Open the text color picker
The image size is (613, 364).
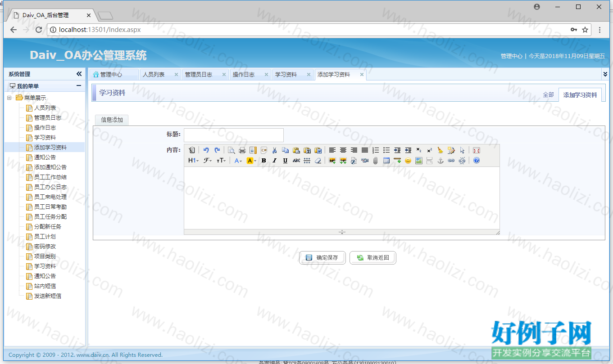pos(238,161)
